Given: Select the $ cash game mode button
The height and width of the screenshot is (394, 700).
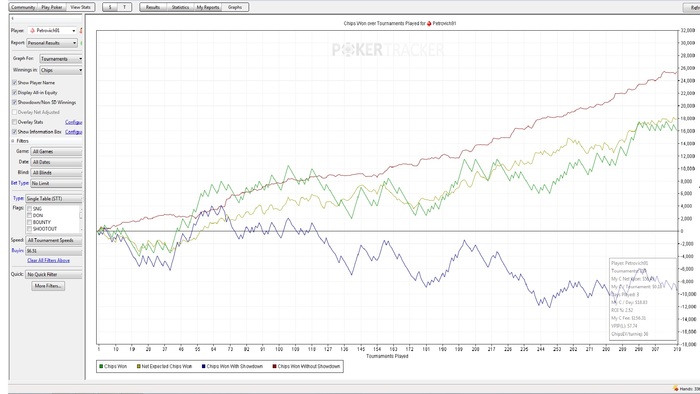Looking at the screenshot, I should 110,7.
